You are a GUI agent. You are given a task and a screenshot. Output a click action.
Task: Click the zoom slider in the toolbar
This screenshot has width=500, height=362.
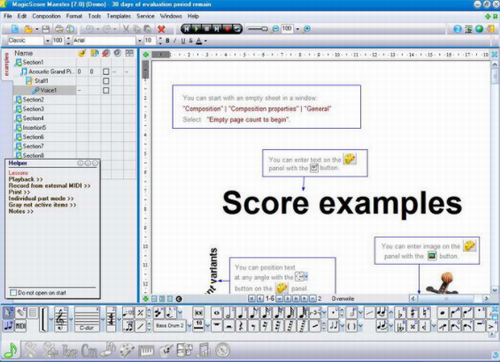point(257,29)
